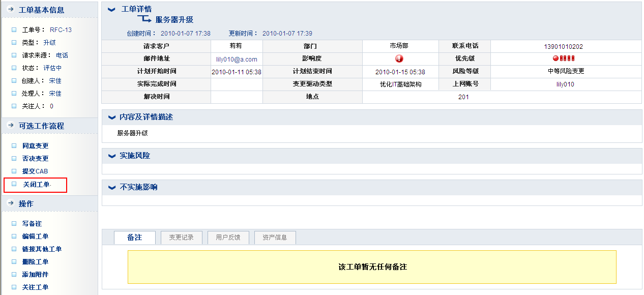Collapse the 内容及详情描述 section
Image resolution: width=644 pixels, height=295 pixels.
coord(111,117)
